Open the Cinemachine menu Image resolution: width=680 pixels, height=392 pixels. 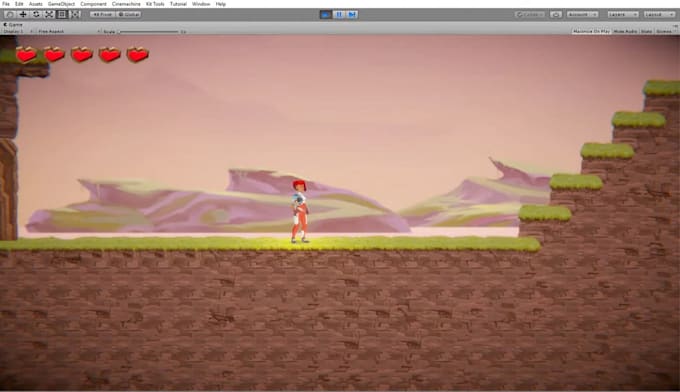(x=126, y=4)
